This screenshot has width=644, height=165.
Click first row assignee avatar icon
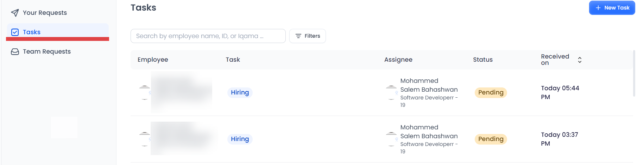tap(391, 93)
